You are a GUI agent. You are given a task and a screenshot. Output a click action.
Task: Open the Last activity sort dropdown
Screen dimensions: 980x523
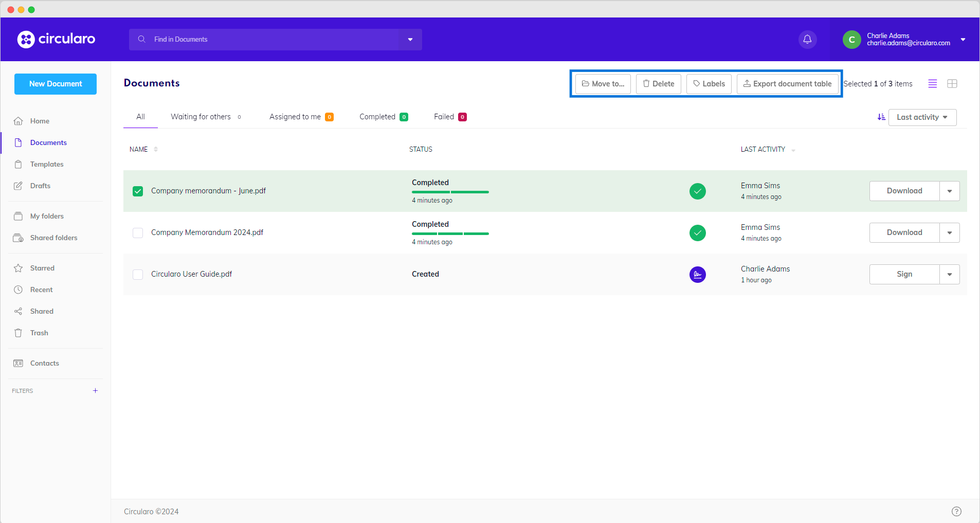coord(922,117)
